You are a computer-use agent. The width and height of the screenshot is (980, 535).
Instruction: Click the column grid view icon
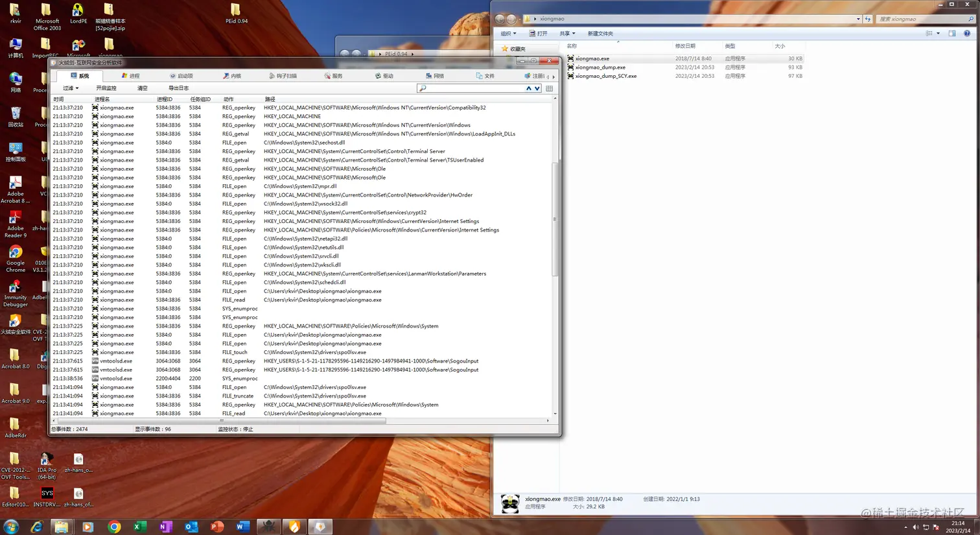click(x=550, y=88)
